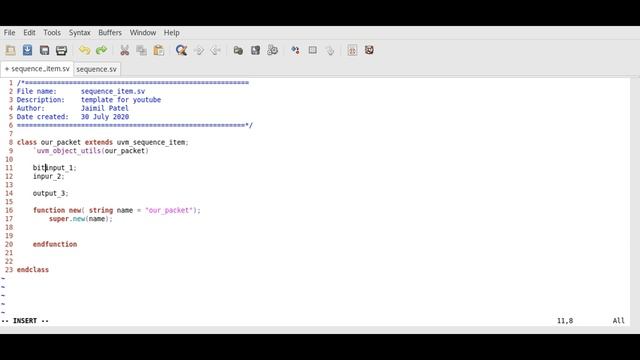Click the 'INSERT' mode indicator
The width and height of the screenshot is (640, 360).
pos(25,321)
